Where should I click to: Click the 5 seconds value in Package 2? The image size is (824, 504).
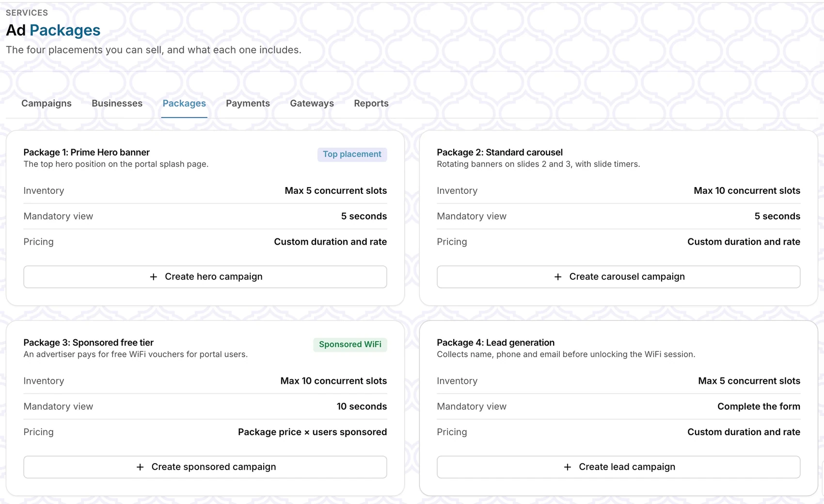777,216
